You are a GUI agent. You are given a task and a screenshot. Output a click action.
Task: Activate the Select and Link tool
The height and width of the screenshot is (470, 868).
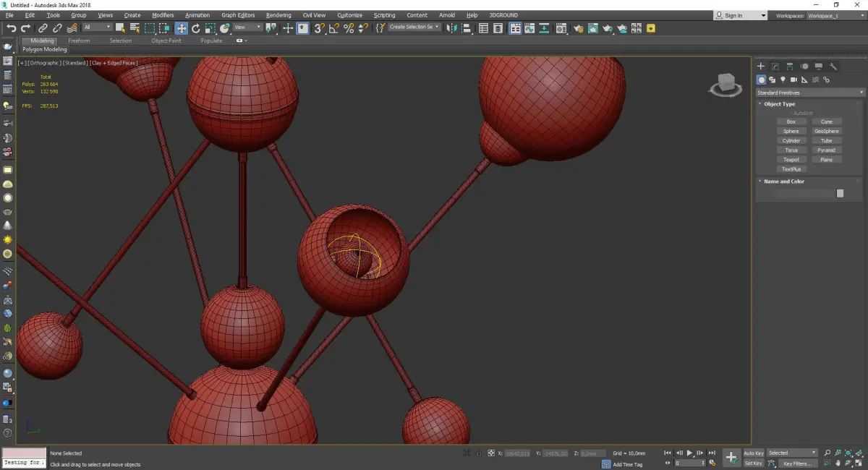tap(43, 28)
